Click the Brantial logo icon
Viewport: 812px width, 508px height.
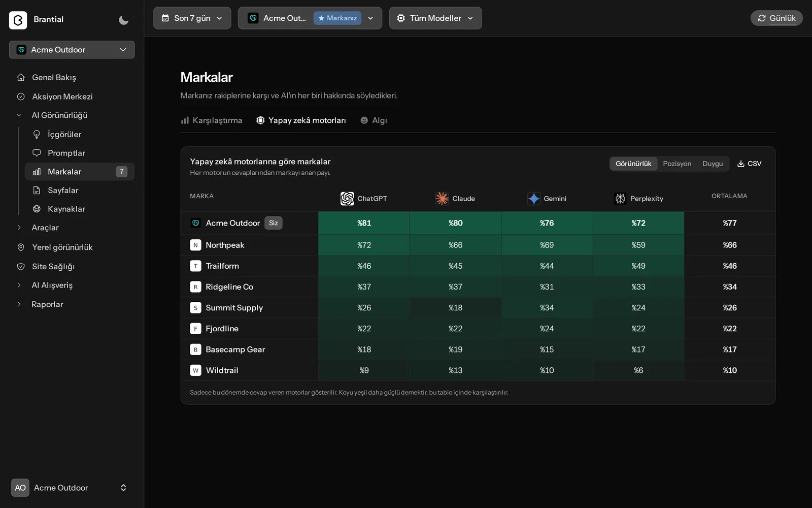point(18,20)
